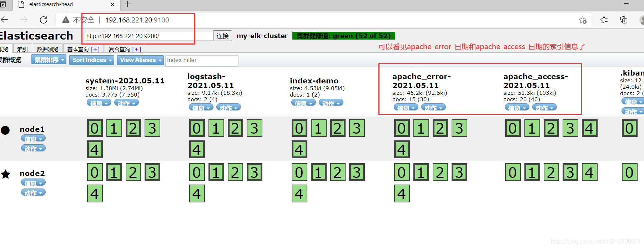Image resolution: width=644 pixels, height=248 pixels.
Task: Open the favorites list icon
Action: [x=604, y=20]
